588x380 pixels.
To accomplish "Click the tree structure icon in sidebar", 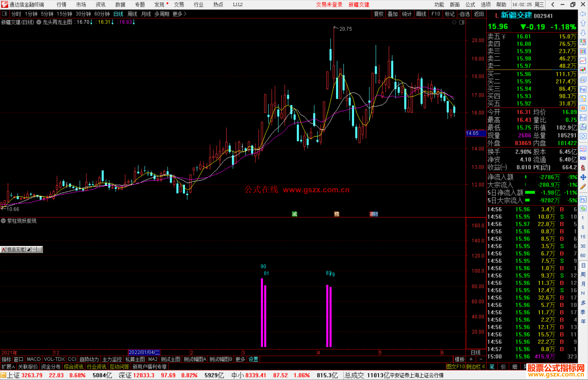I will tap(583, 99).
